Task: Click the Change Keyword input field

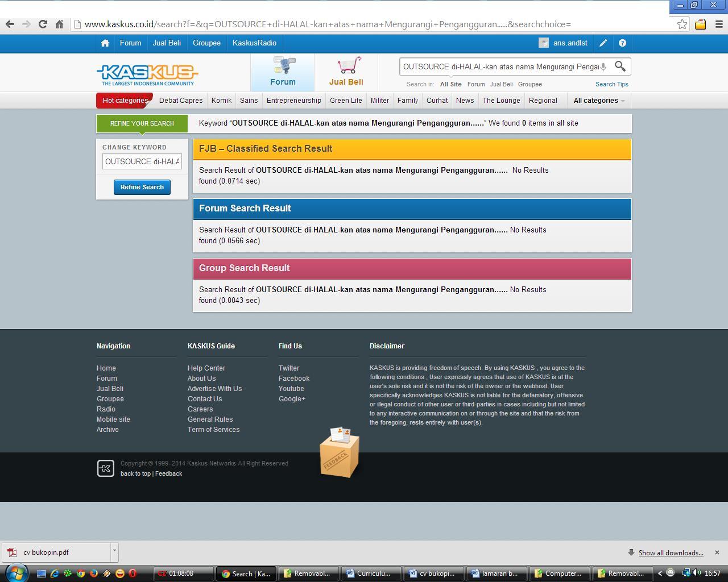Action: click(x=142, y=161)
